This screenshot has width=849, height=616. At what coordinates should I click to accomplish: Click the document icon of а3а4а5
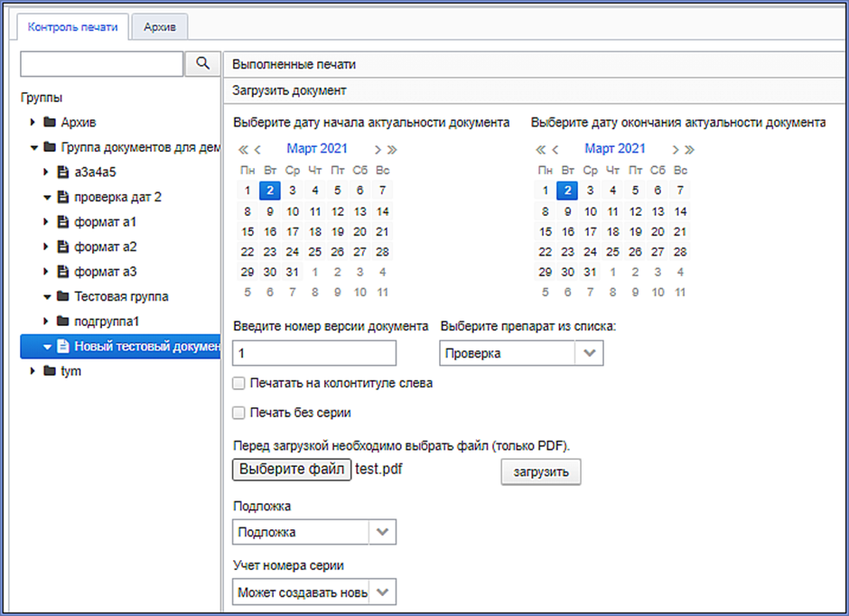coord(63,172)
